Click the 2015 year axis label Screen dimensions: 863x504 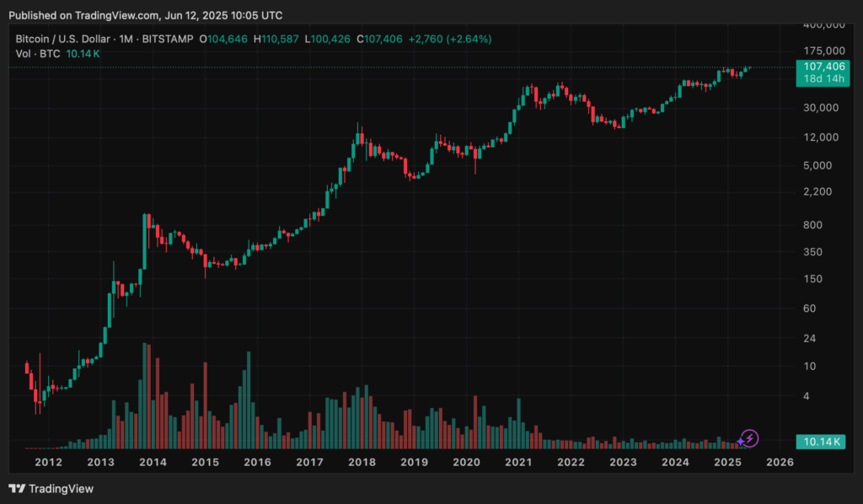pos(206,462)
